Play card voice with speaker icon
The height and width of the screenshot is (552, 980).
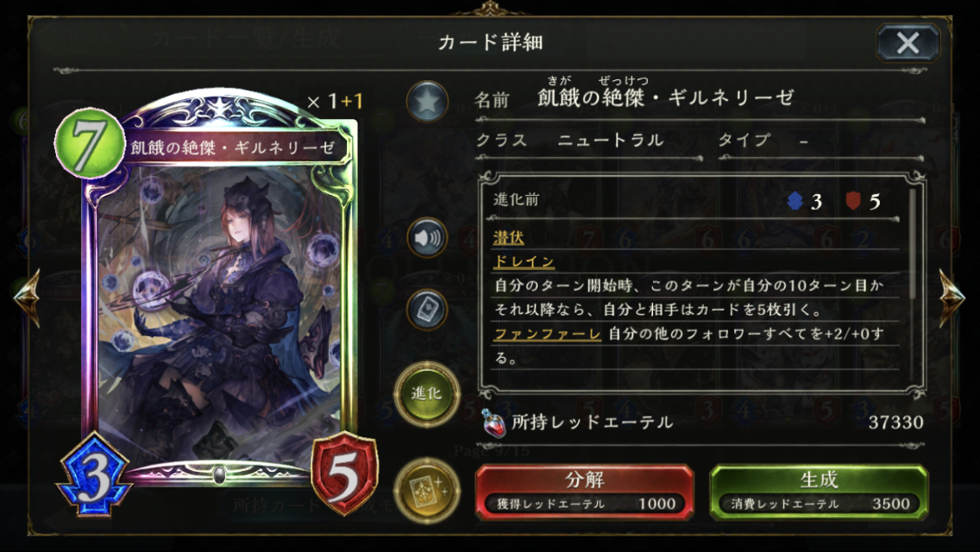point(427,237)
